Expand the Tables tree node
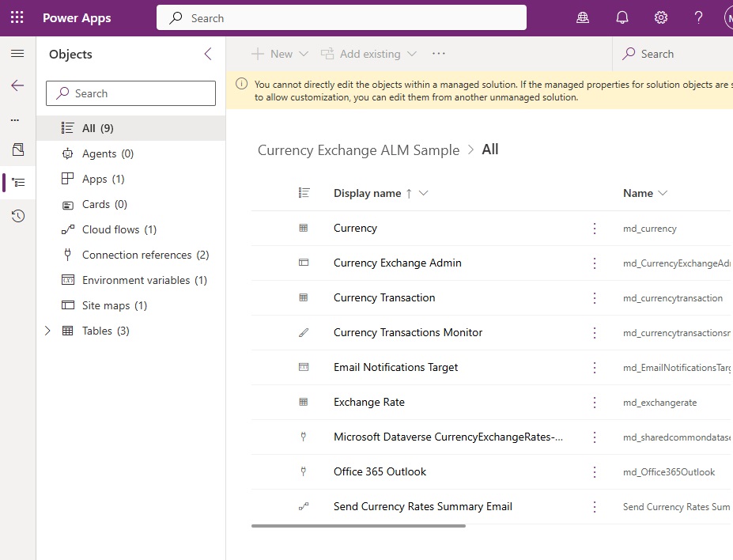This screenshot has height=560, width=733. [x=47, y=331]
